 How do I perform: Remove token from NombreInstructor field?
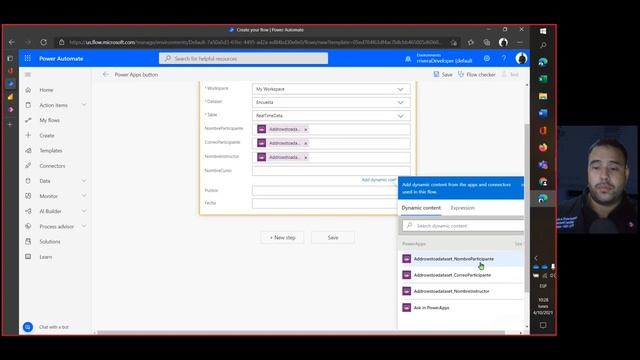pos(306,157)
